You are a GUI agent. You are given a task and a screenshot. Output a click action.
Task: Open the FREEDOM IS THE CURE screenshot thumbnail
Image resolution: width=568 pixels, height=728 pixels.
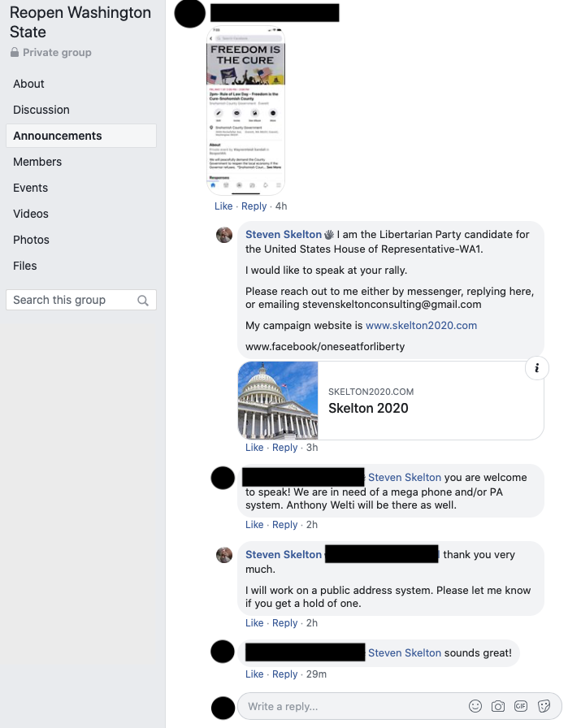(245, 111)
